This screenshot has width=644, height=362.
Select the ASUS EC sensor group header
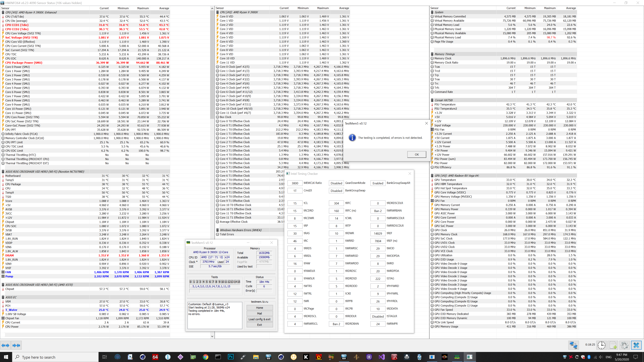11,297
